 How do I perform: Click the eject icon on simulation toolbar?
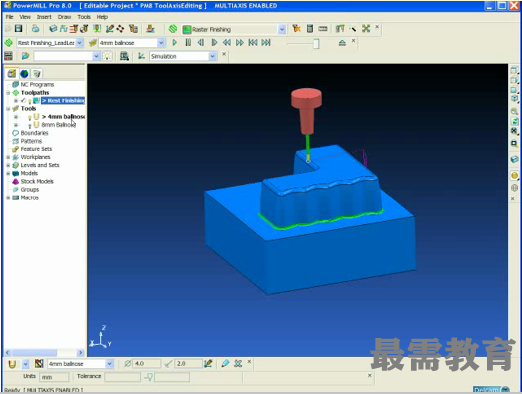[342, 43]
